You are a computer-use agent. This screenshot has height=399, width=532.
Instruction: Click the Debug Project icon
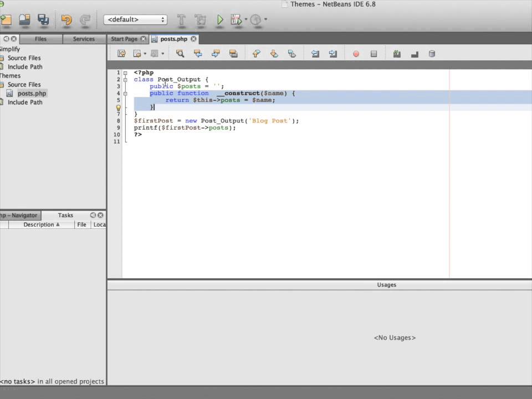[236, 20]
